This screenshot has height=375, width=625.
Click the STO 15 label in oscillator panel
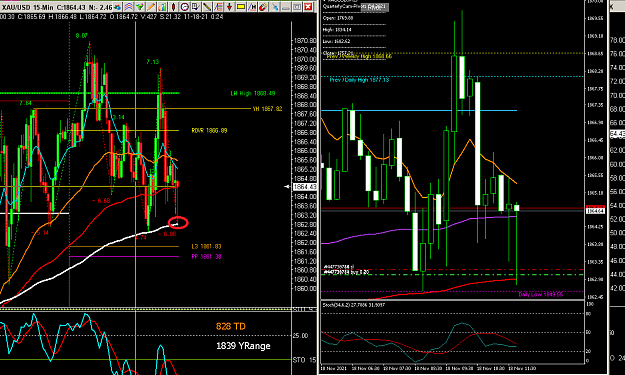(305, 360)
